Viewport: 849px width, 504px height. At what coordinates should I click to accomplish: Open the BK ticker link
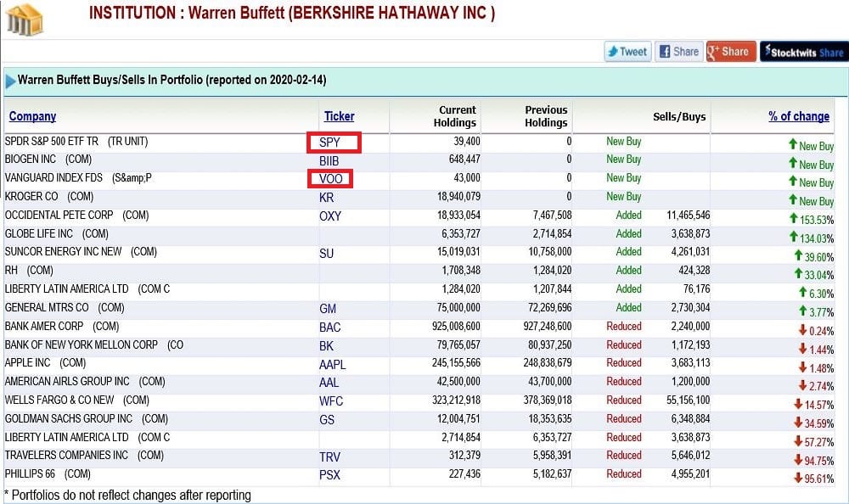[326, 346]
